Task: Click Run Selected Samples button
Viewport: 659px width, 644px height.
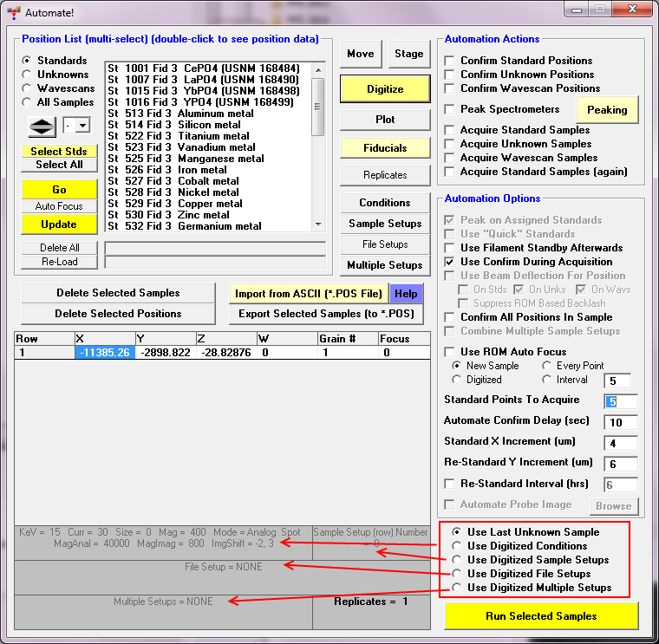Action: coord(541,616)
